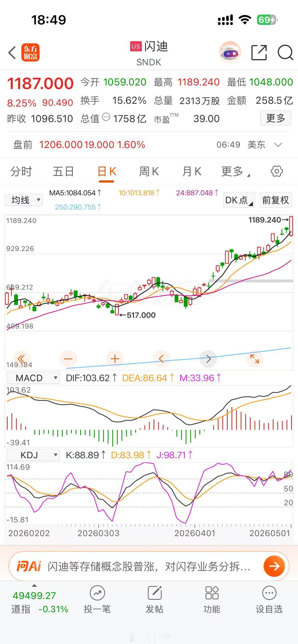Tap the 250:290.755 MA value
The height and width of the screenshot is (644, 298).
tap(78, 207)
